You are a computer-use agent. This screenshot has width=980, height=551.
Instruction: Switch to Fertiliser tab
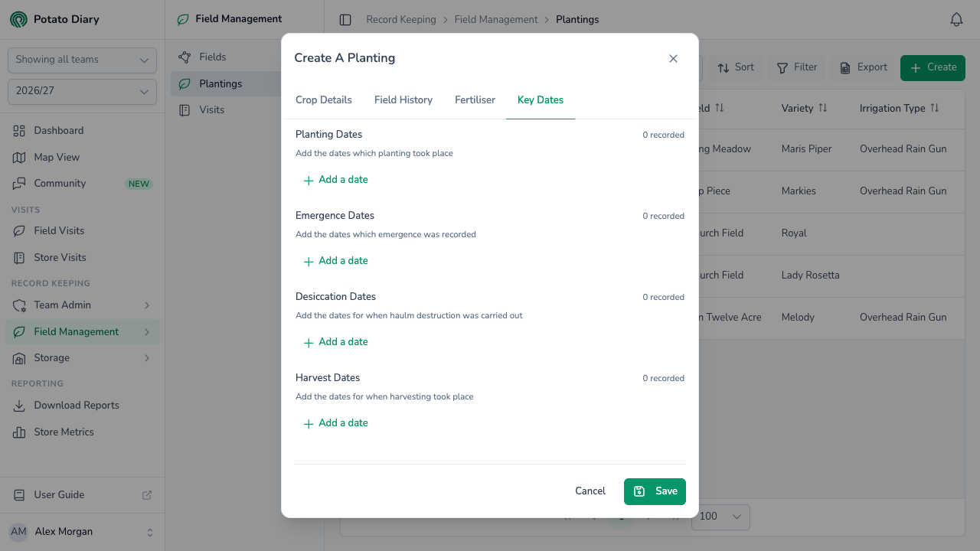click(x=475, y=100)
